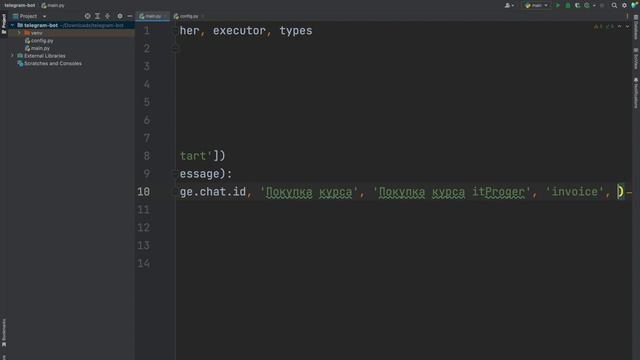
Task: Click the "tart'])" text on line 8
Action: pyautogui.click(x=202, y=156)
